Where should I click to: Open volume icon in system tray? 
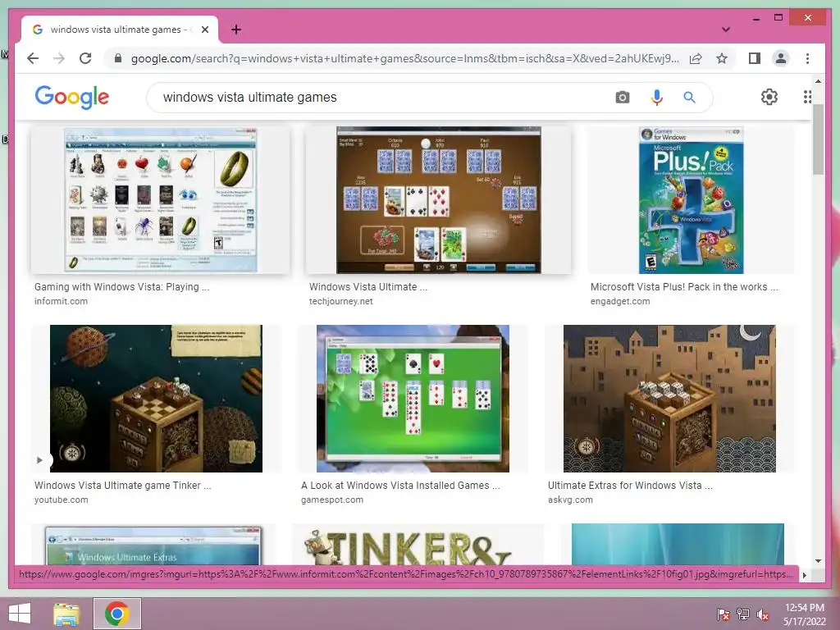762,614
